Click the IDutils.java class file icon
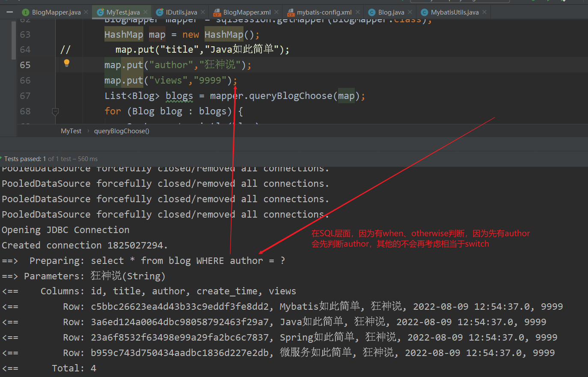Viewport: 588px width, 377px height. (160, 12)
